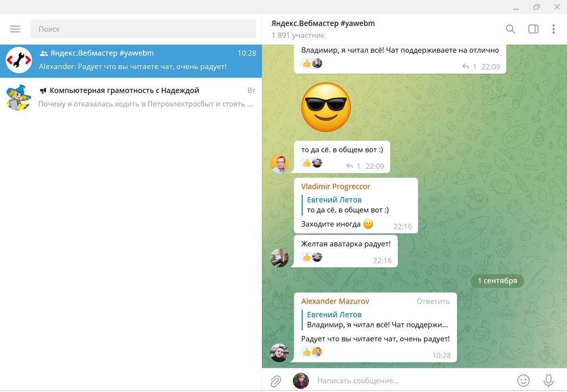Click the 'Желтая аватарка радует!' message text

346,244
